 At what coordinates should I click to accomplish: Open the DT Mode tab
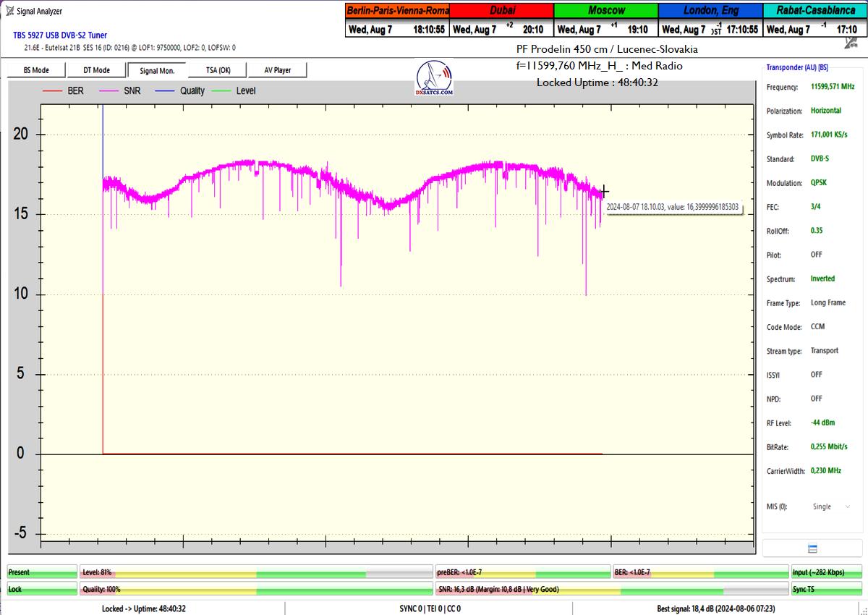(x=96, y=70)
